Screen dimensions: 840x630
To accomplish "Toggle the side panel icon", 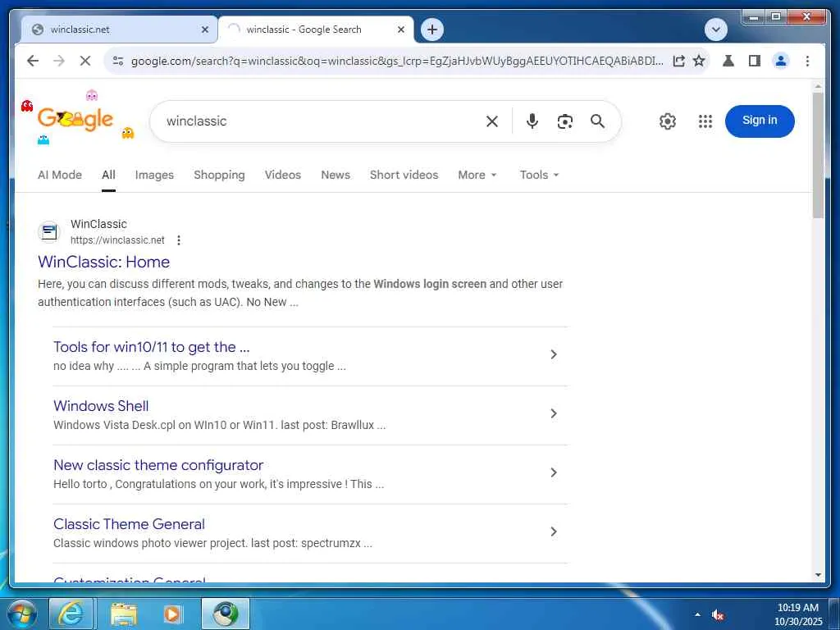I will tap(755, 61).
